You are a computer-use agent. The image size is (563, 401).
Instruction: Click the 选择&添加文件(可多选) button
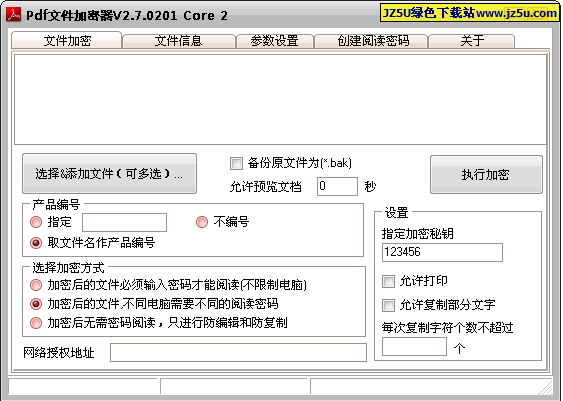tap(110, 174)
